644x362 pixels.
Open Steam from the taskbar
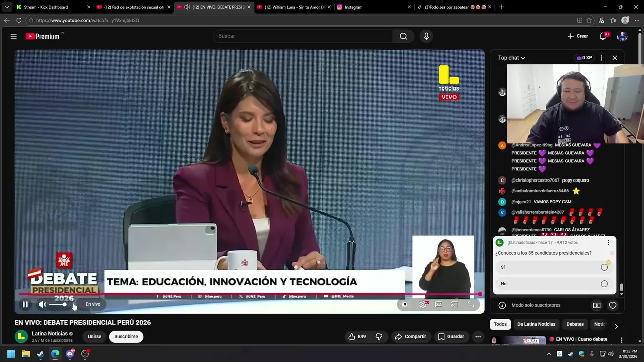click(x=40, y=354)
